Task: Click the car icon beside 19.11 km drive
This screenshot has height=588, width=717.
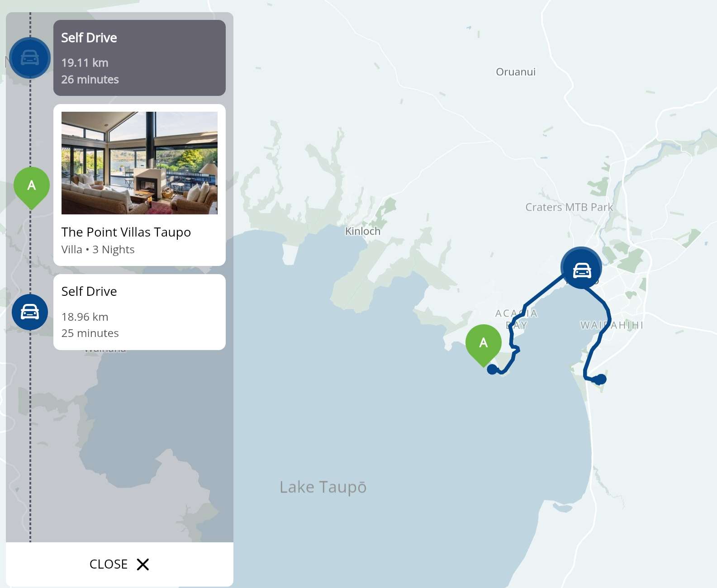Action: 30,58
